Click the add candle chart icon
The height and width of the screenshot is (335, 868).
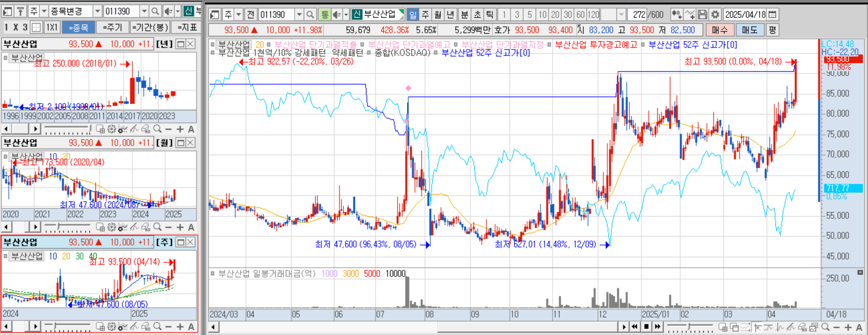677,15
